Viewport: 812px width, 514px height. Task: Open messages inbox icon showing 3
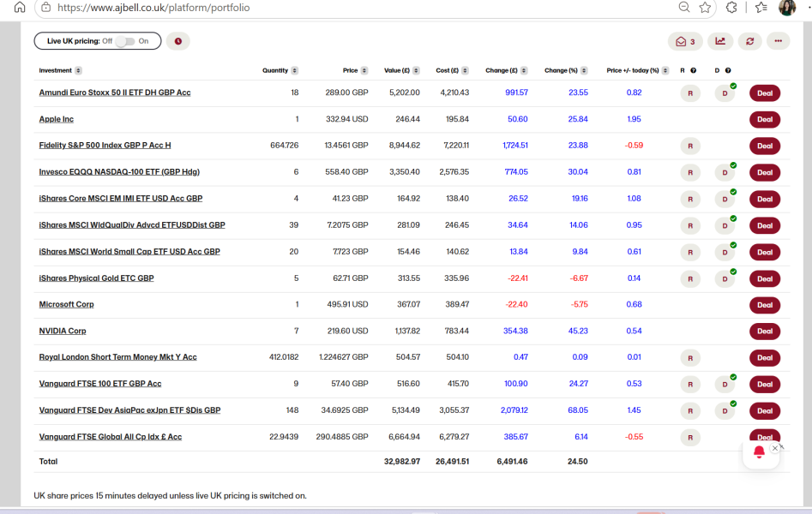(685, 41)
